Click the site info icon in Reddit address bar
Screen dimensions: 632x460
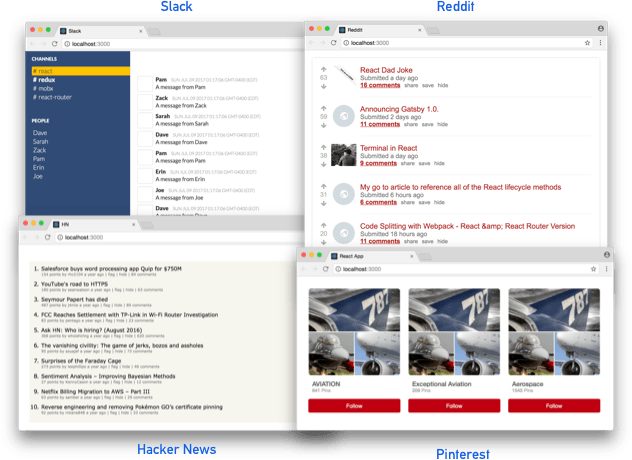346,43
